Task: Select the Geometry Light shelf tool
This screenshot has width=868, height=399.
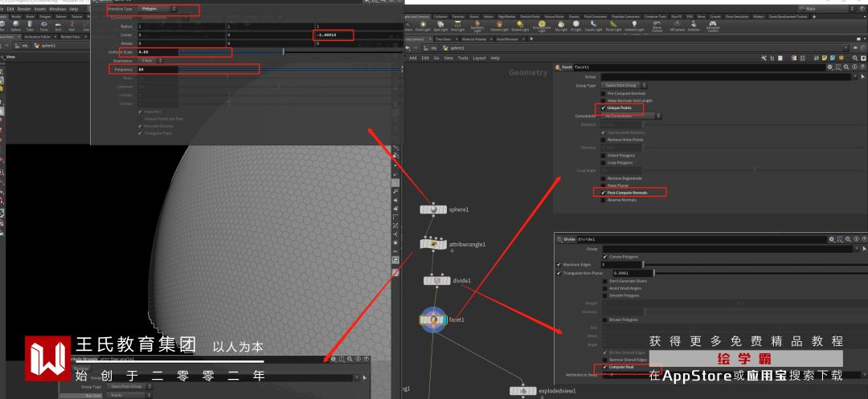Action: [477, 26]
